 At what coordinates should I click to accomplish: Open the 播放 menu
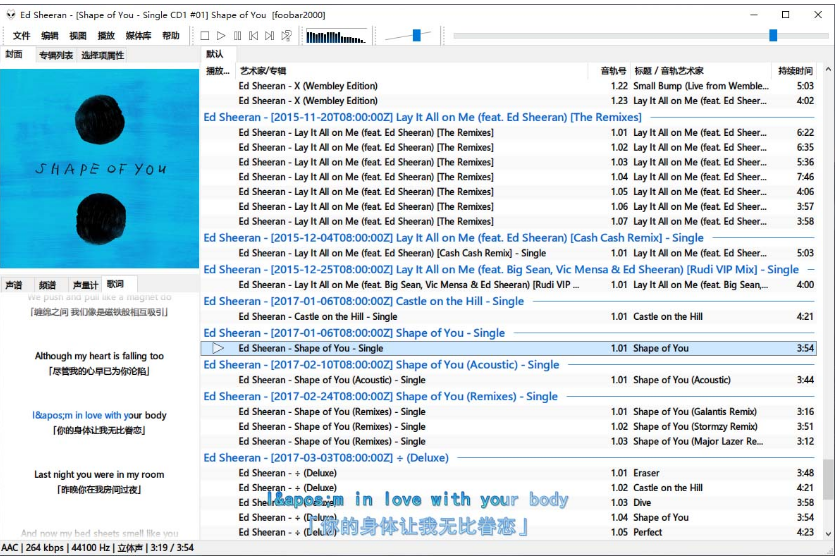tap(106, 36)
